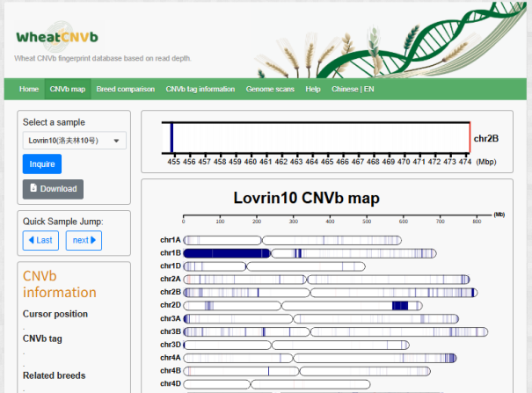Image resolution: width=532 pixels, height=393 pixels.
Task: Open the Help page
Action: coord(313,89)
